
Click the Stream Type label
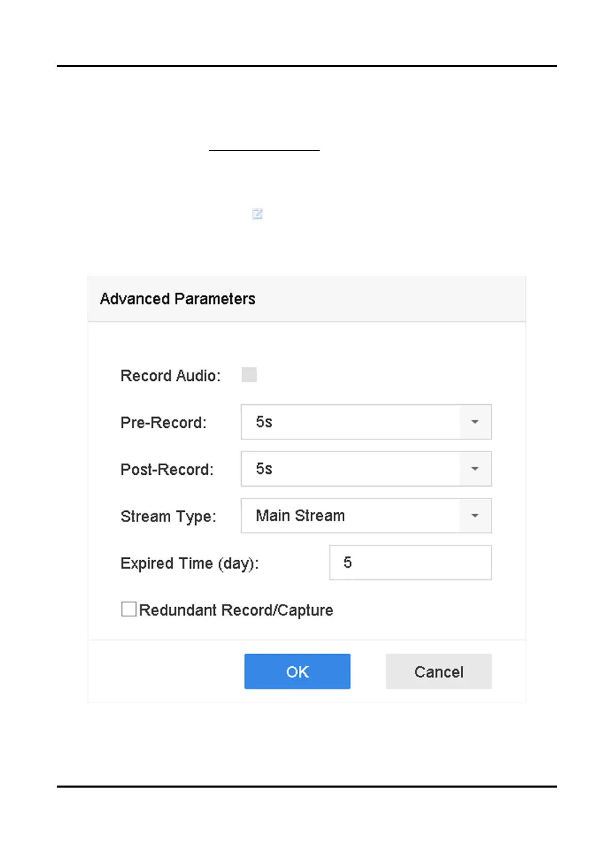pos(169,516)
